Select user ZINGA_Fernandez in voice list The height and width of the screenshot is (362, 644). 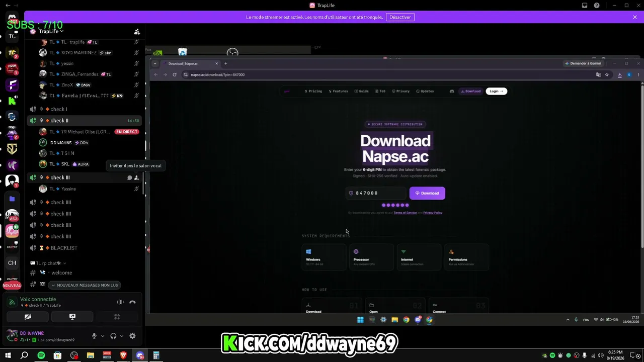point(90,74)
